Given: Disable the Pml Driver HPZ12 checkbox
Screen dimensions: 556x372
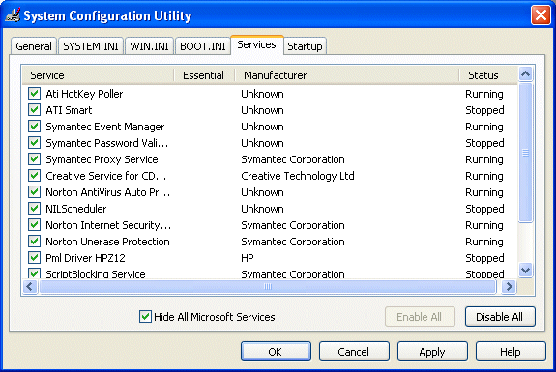Looking at the screenshot, I should click(x=34, y=257).
